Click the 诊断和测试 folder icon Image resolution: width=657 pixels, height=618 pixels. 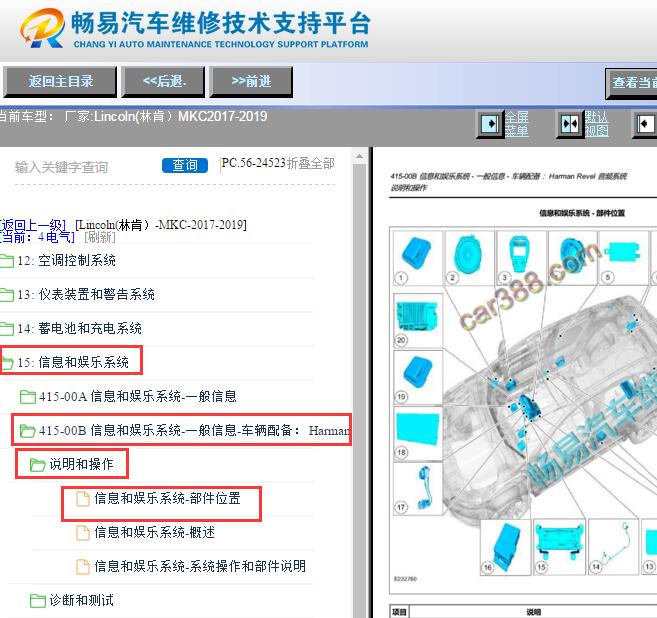(38, 601)
